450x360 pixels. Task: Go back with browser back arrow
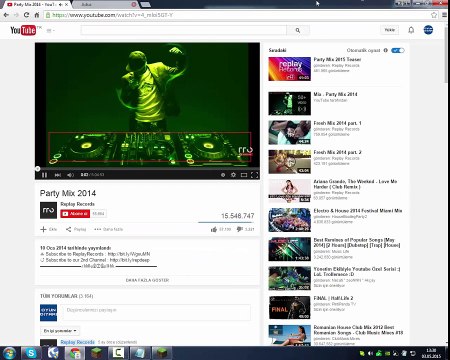point(6,15)
